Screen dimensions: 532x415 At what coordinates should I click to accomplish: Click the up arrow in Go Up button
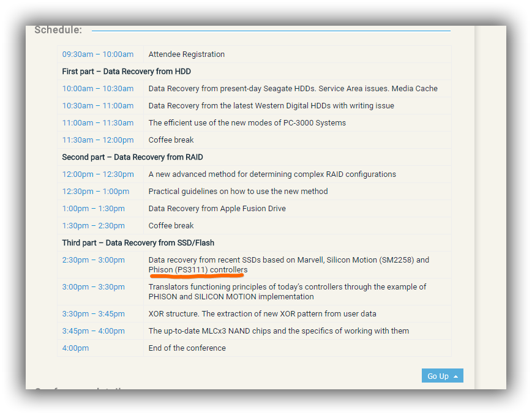tap(455, 376)
